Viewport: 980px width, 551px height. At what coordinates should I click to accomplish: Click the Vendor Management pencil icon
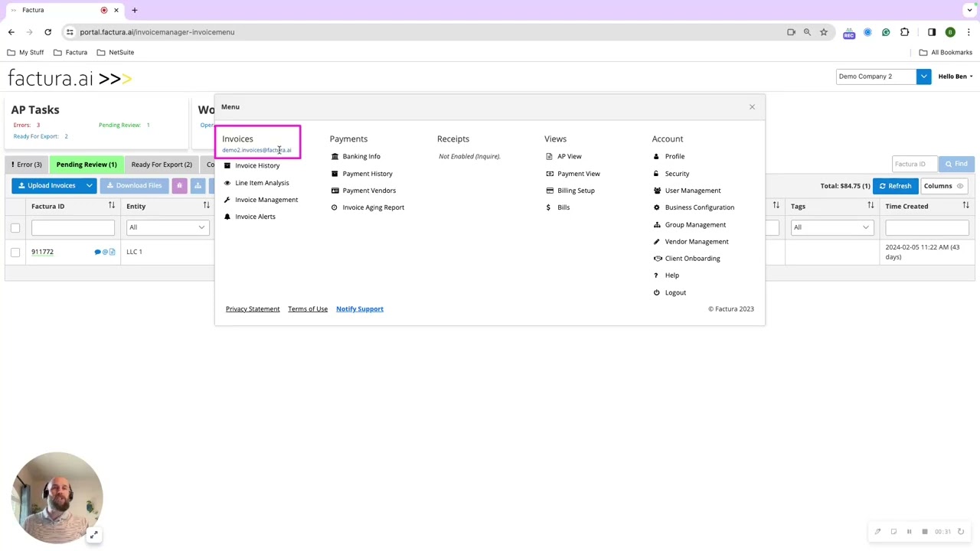coord(656,242)
